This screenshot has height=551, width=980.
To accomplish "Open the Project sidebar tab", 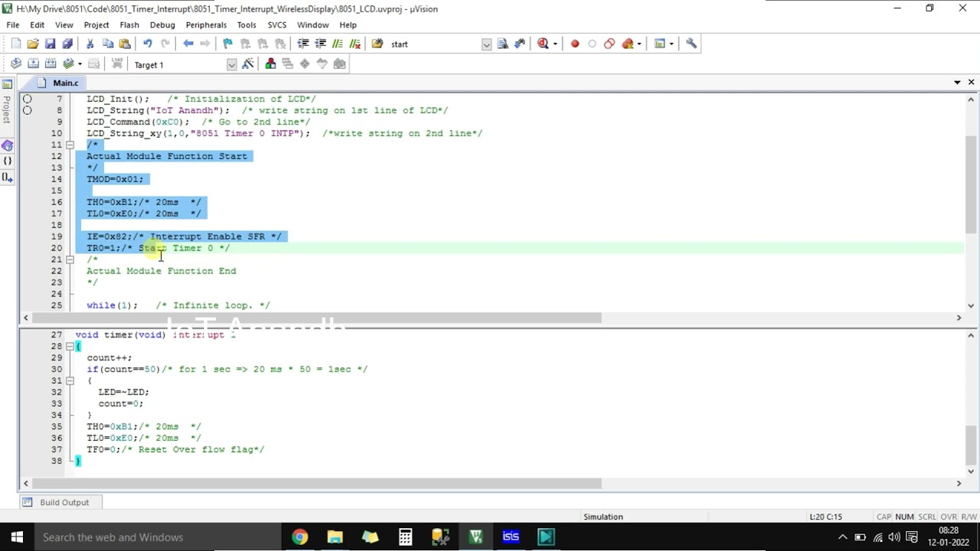I will click(x=7, y=105).
